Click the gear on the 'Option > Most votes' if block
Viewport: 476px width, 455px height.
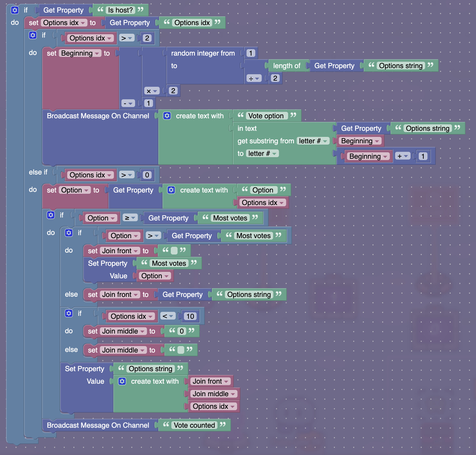tap(69, 233)
